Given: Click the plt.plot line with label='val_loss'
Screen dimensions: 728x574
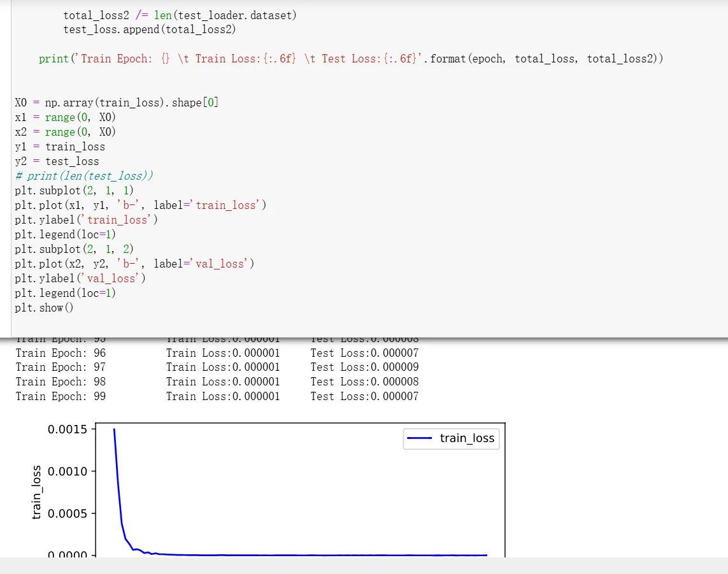Looking at the screenshot, I should click(x=134, y=264).
